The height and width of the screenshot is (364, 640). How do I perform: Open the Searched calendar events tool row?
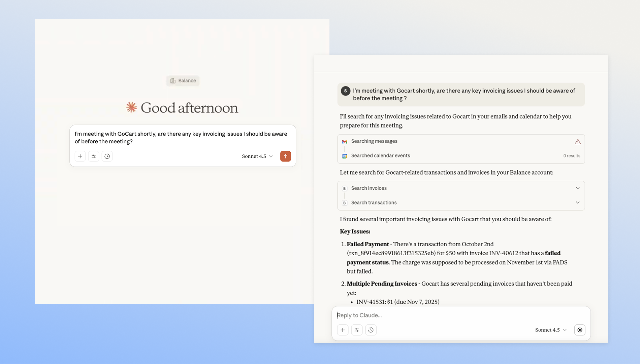[x=461, y=156]
